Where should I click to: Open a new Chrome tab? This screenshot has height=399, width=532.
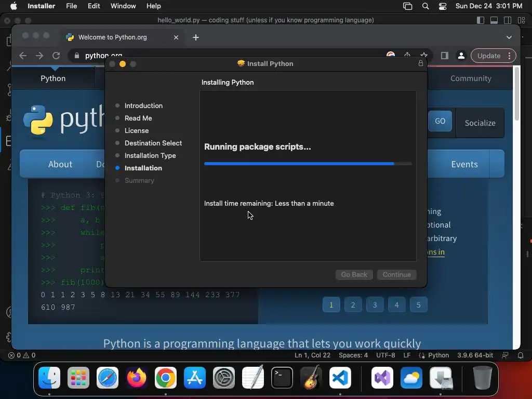[x=196, y=37]
